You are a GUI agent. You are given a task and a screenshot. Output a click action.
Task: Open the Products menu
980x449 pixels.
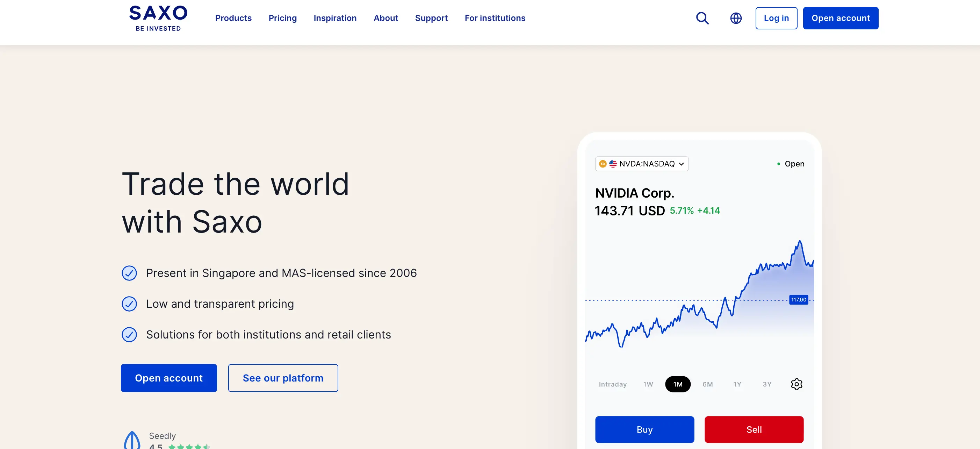tap(233, 18)
